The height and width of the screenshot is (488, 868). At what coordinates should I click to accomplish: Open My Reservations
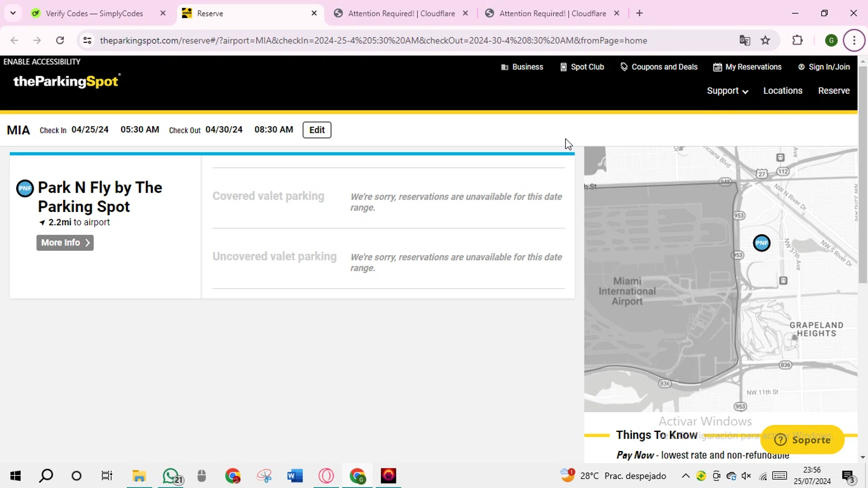coord(748,67)
